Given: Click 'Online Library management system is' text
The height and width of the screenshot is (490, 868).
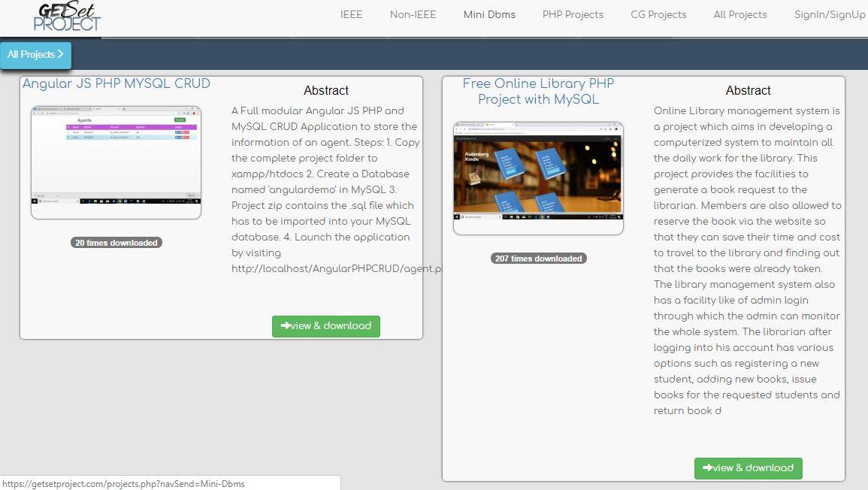Looking at the screenshot, I should point(747,110).
